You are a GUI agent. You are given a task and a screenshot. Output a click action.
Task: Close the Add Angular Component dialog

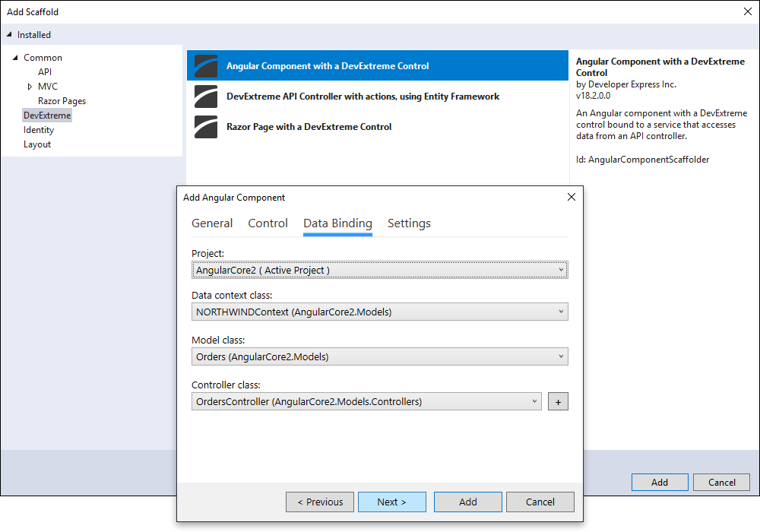tap(572, 198)
